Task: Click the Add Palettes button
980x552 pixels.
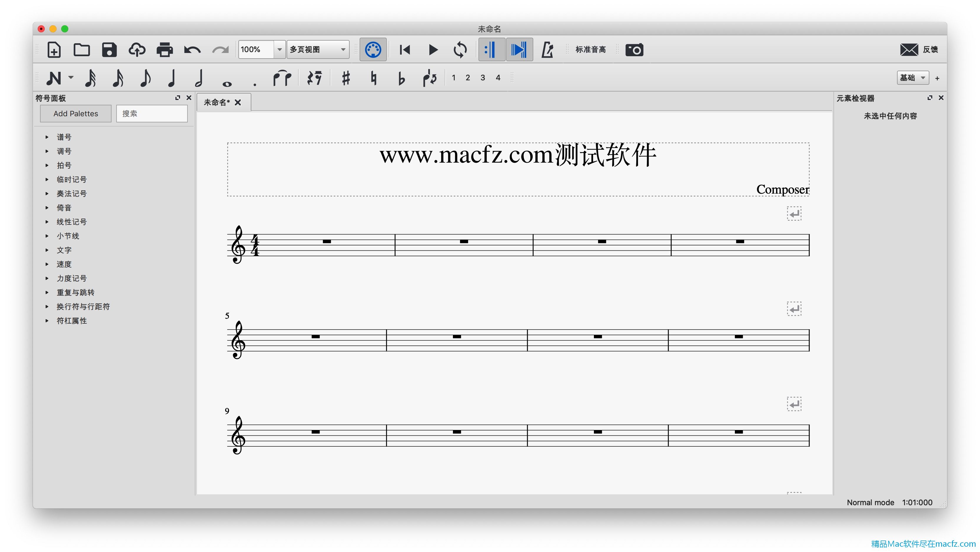Action: tap(76, 113)
